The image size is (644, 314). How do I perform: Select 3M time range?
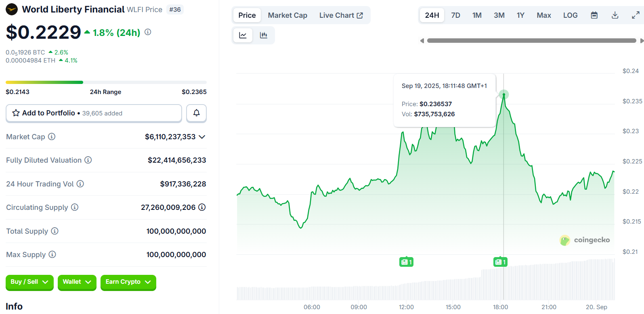pos(499,15)
